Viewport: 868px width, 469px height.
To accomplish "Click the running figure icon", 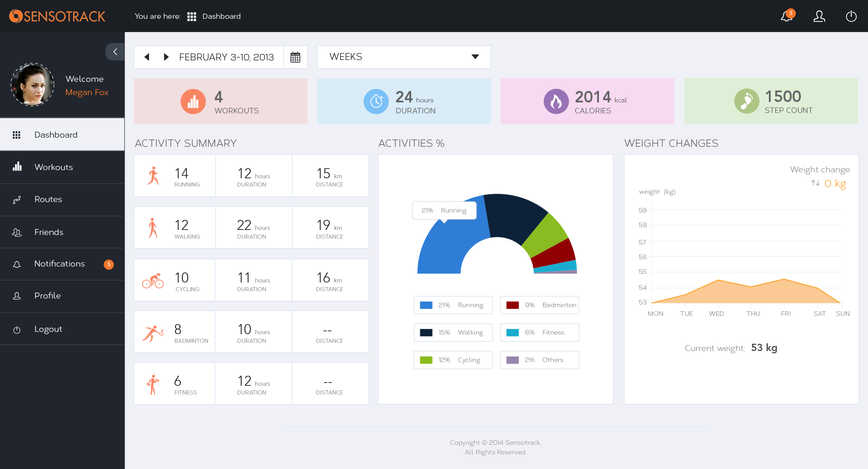I will [x=153, y=176].
